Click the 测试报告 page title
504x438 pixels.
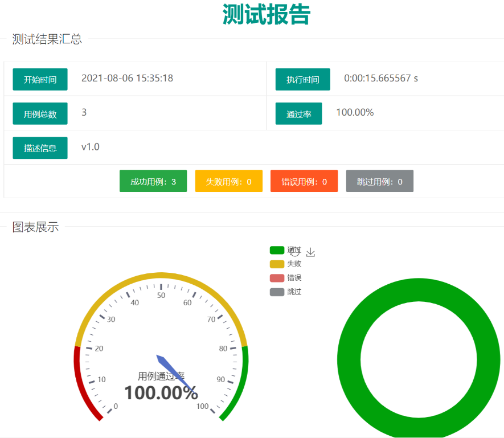(266, 15)
